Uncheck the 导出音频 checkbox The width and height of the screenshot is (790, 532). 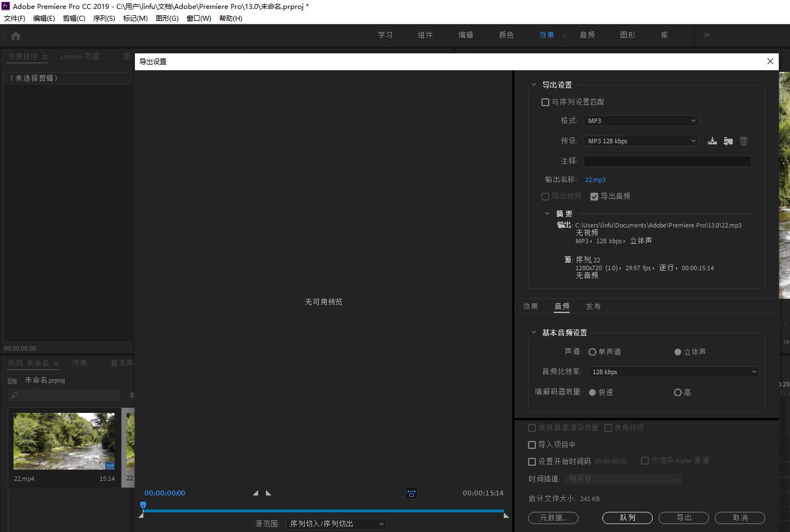594,196
